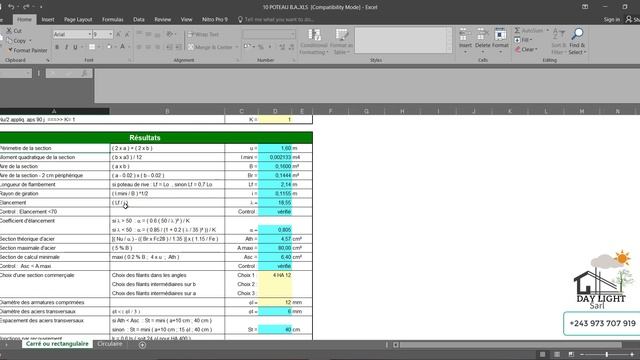Click Decrease Decimal icon

[x=291, y=47]
